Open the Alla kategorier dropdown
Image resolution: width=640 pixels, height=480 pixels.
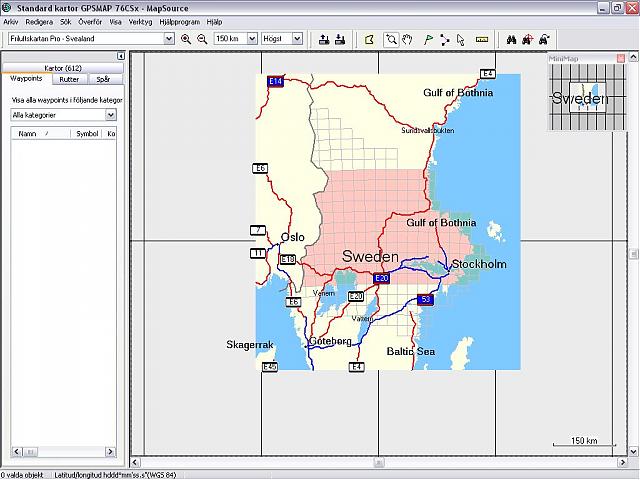[x=111, y=115]
